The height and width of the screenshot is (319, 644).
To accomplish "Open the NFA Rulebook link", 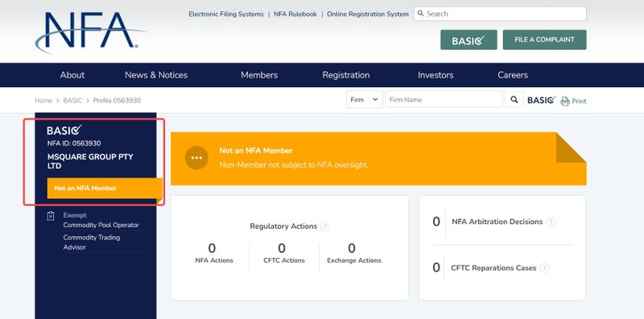I will click(295, 14).
